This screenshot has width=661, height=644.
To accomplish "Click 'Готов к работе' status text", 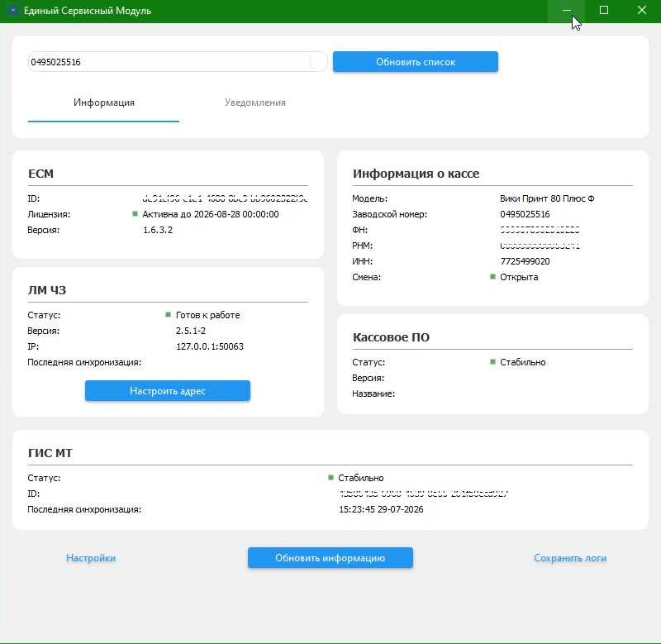I will click(207, 315).
